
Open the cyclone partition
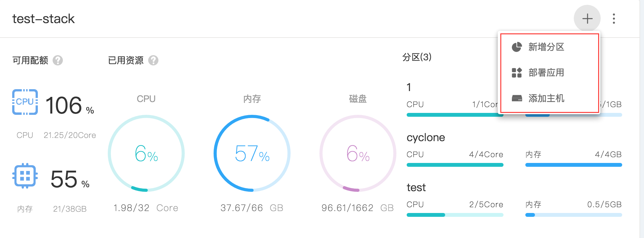426,138
